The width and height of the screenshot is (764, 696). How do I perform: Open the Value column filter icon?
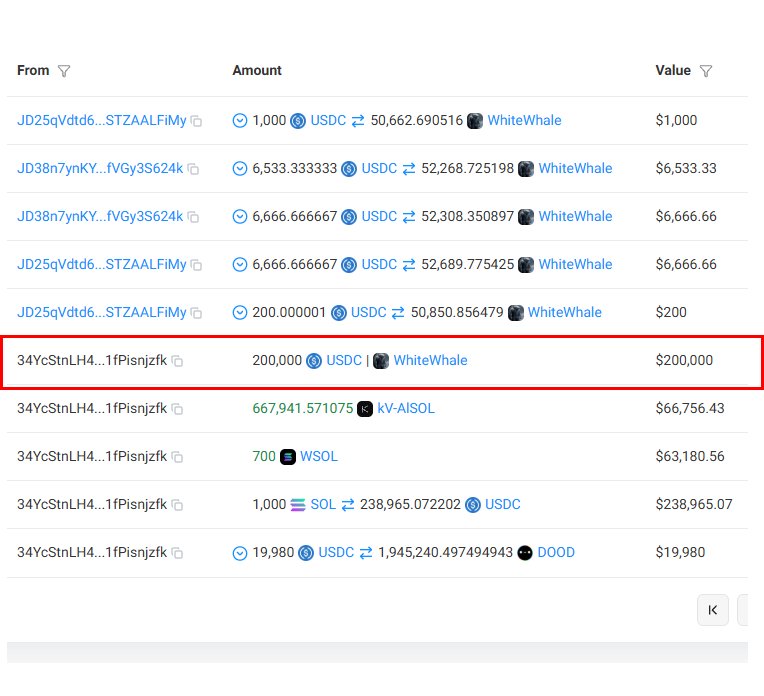click(x=706, y=71)
